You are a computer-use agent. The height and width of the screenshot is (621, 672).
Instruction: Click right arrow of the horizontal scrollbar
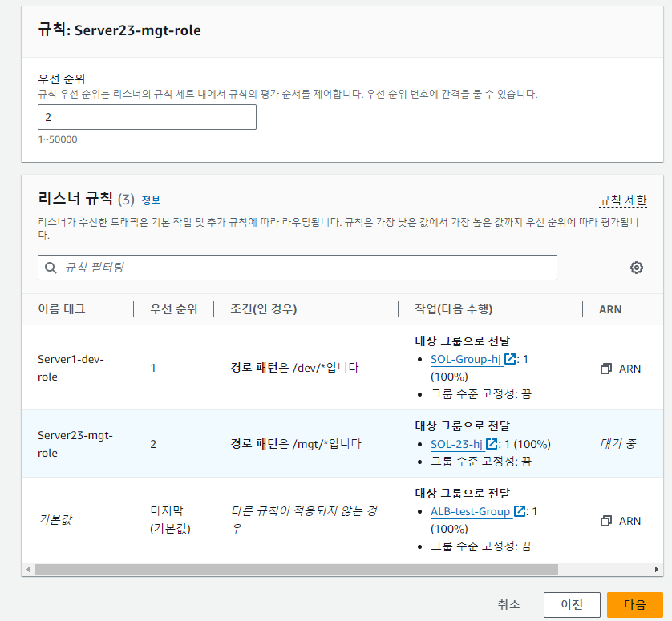[x=656, y=569]
